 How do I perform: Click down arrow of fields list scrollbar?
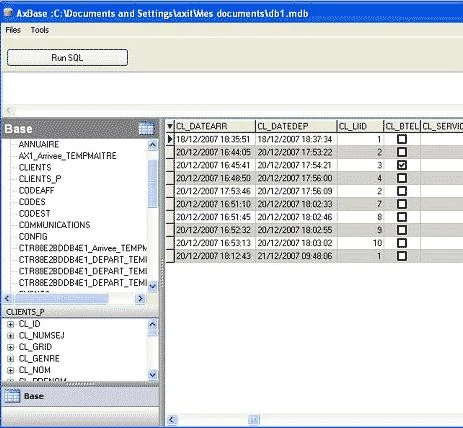coord(152,375)
